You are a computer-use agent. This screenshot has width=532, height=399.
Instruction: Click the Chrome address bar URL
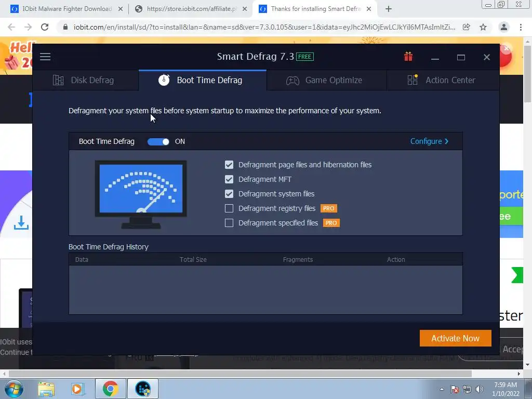[x=264, y=27]
